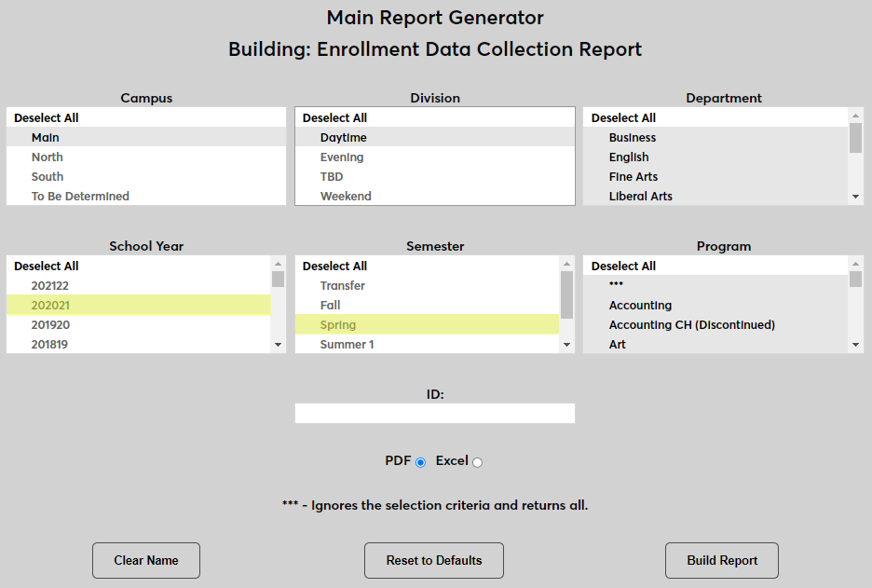Click the Build Report button
872x588 pixels.
[721, 560]
